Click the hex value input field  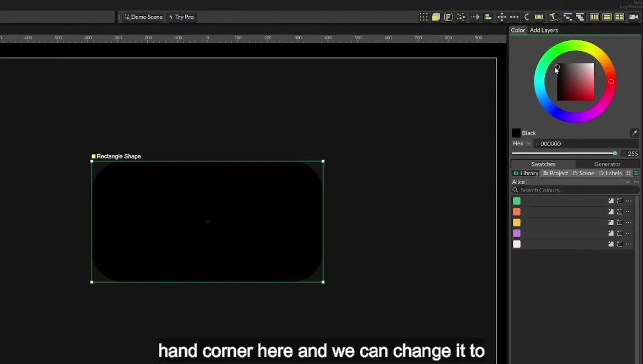[586, 144]
